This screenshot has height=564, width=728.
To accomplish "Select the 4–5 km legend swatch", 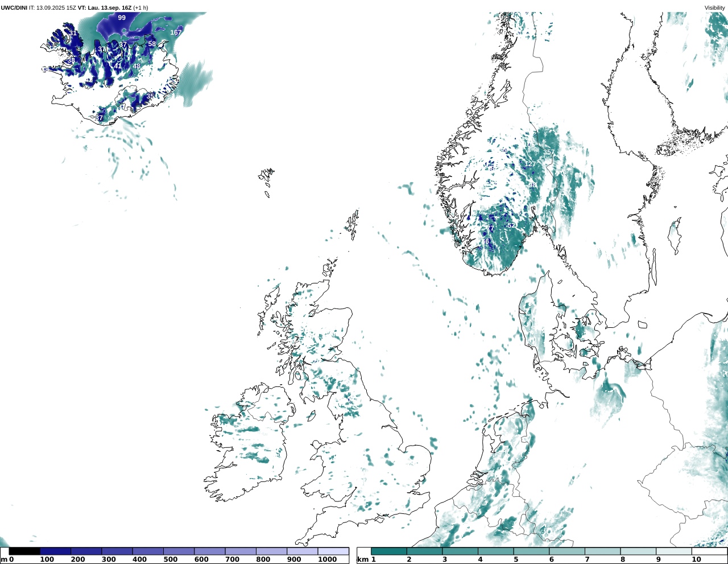I will click(x=495, y=551).
